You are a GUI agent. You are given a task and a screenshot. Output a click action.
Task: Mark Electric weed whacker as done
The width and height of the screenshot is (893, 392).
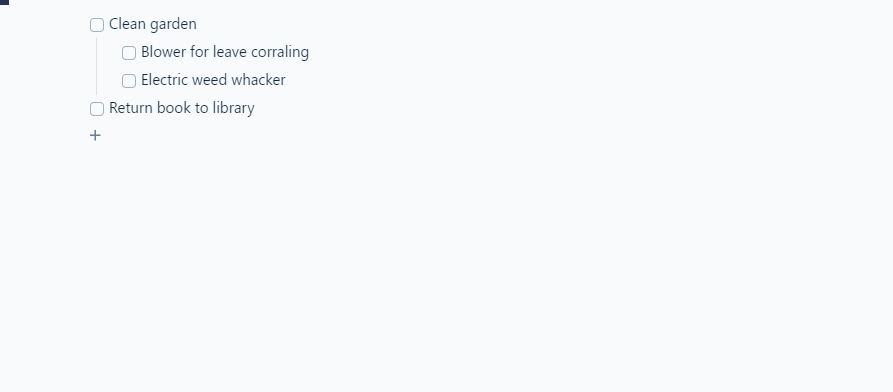tap(129, 80)
